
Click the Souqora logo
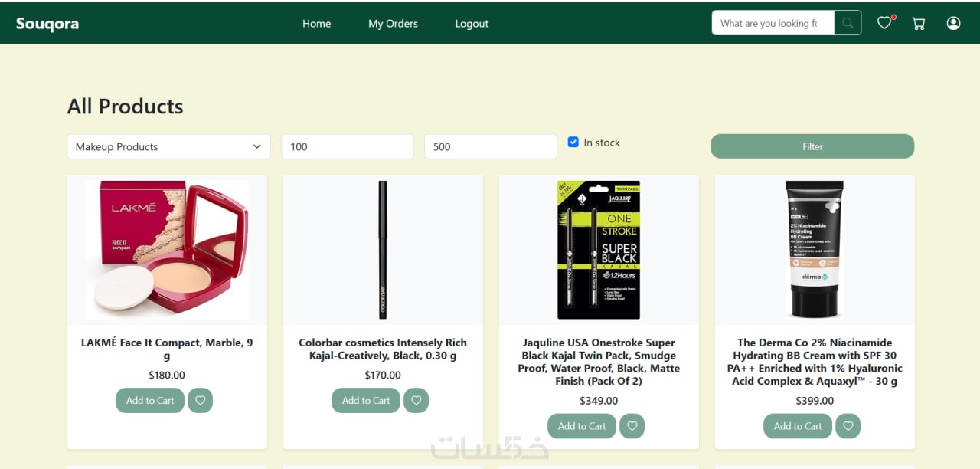tap(47, 24)
